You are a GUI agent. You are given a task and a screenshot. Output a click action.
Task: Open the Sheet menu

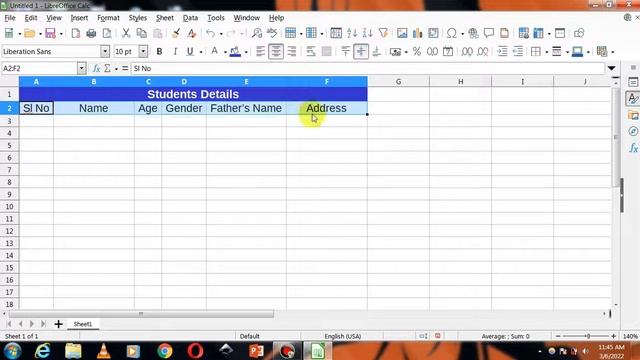(164, 18)
